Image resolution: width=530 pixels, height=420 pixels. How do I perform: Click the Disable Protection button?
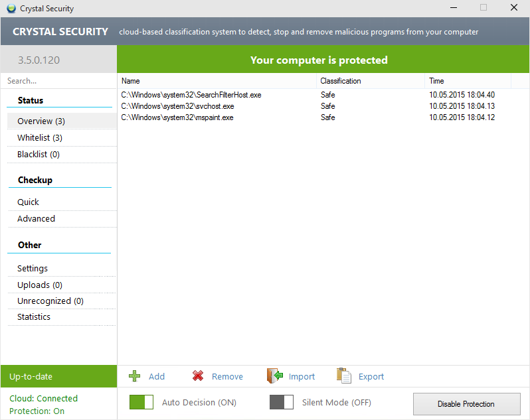(x=466, y=403)
